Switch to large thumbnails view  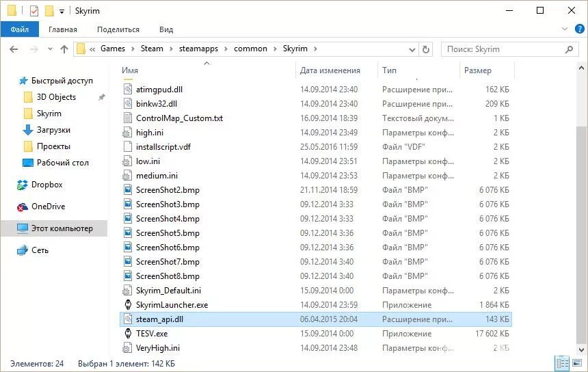577,363
